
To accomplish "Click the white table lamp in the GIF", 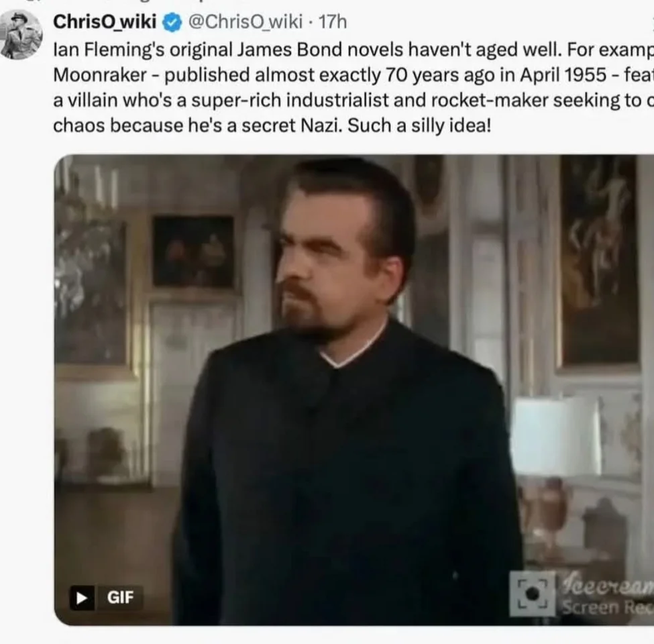I will 555,436.
